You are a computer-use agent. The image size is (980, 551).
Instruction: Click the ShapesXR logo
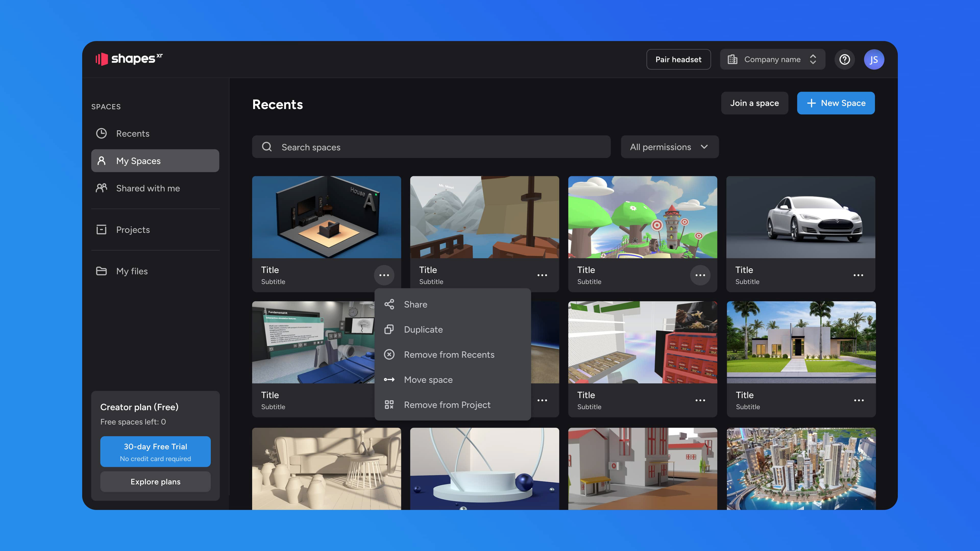[129, 59]
